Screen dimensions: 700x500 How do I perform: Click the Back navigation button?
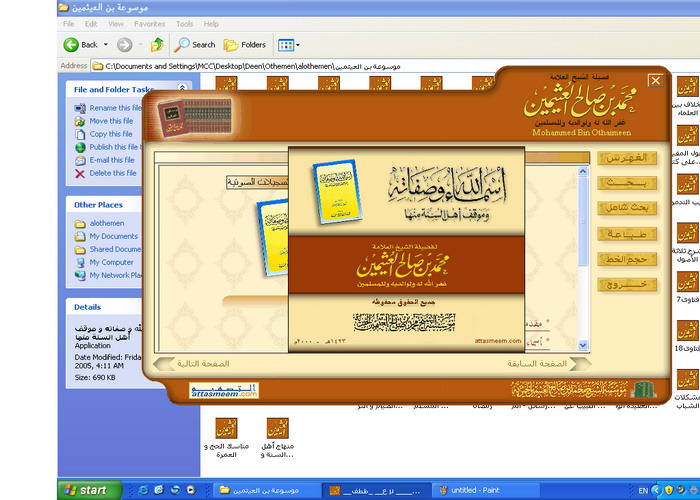pyautogui.click(x=82, y=44)
